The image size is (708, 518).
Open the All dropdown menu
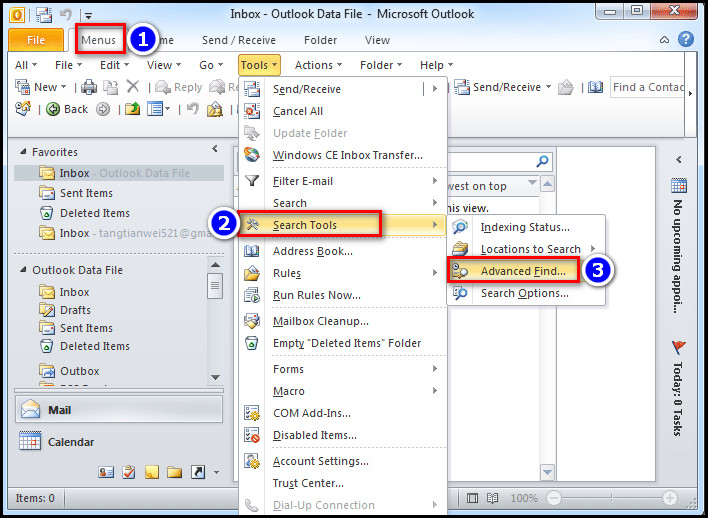tap(26, 65)
